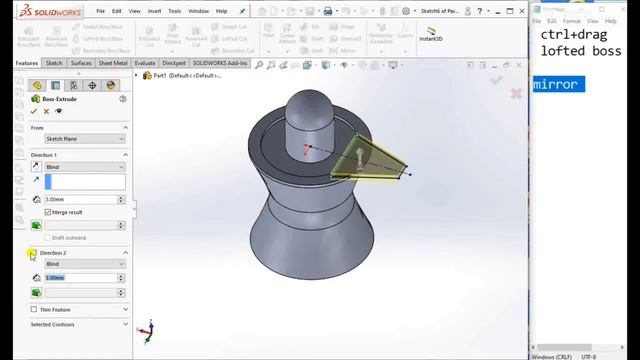The image size is (640, 360).
Task: Switch to the Sheet Metal tab
Action: pyautogui.click(x=113, y=63)
